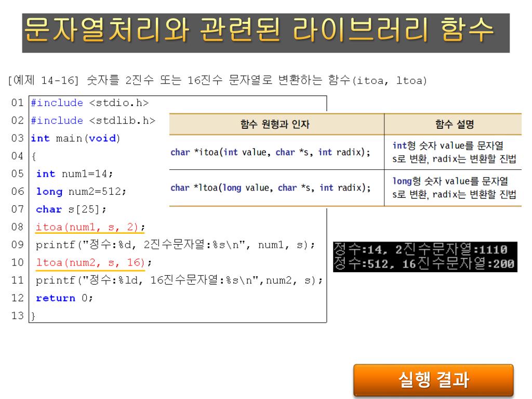Click code line int num1=14;
The height and width of the screenshot is (399, 532).
74,174
